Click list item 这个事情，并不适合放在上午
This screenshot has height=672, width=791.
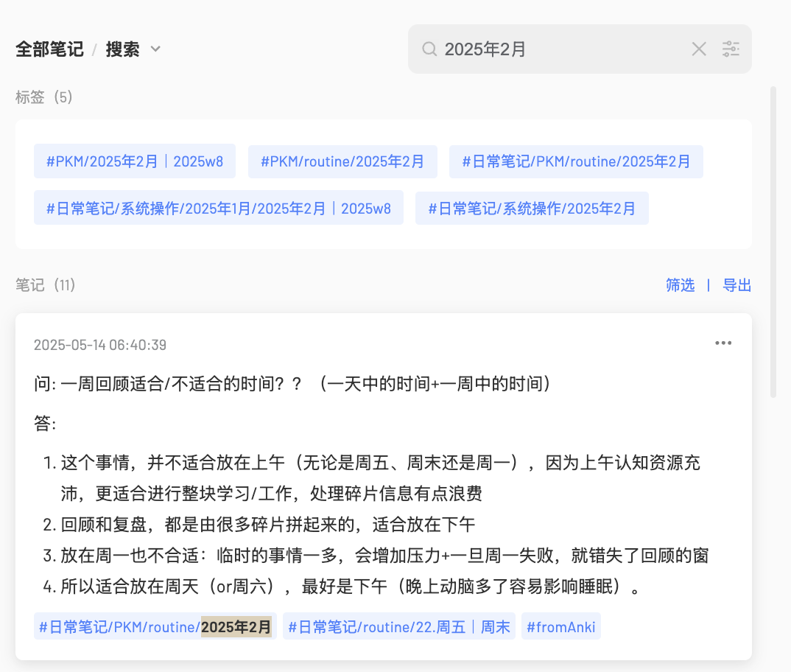tap(372, 477)
